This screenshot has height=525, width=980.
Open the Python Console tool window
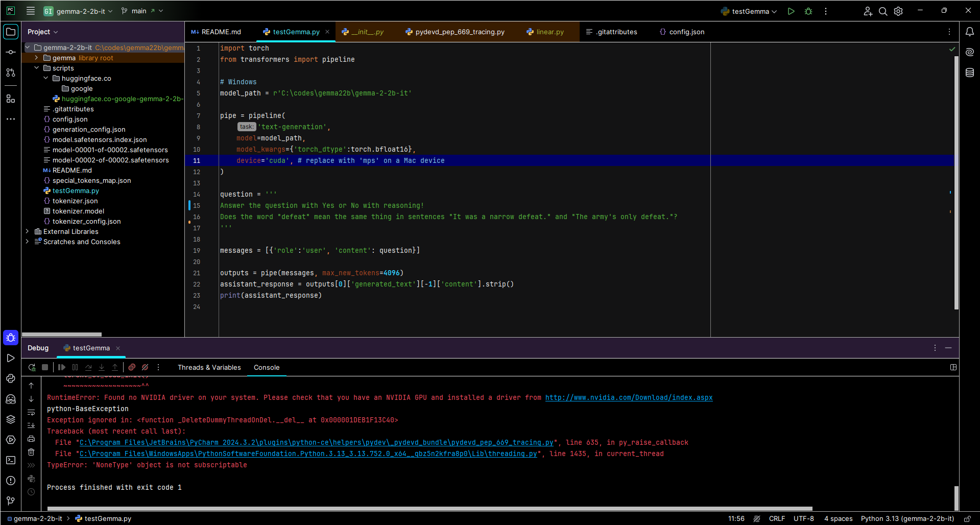tap(11, 378)
